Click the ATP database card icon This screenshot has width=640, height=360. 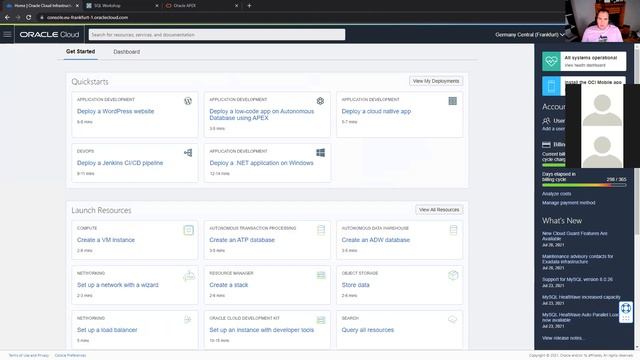(321, 230)
